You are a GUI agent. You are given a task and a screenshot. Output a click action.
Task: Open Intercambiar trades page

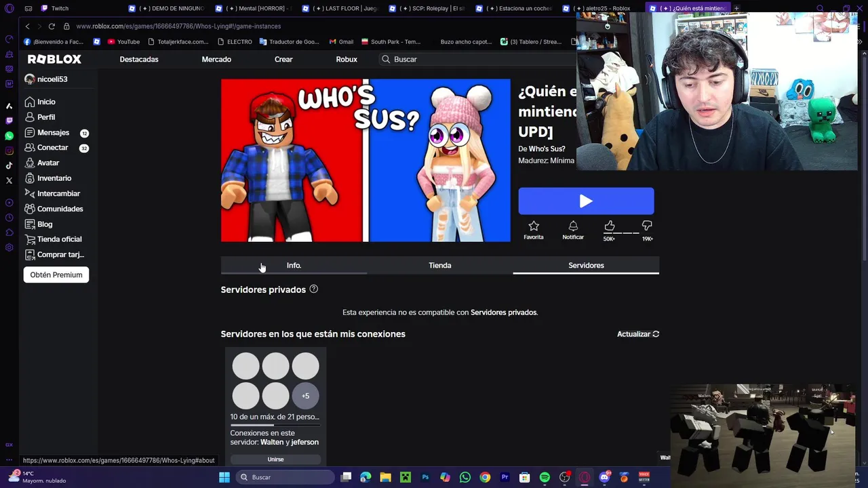[52, 193]
